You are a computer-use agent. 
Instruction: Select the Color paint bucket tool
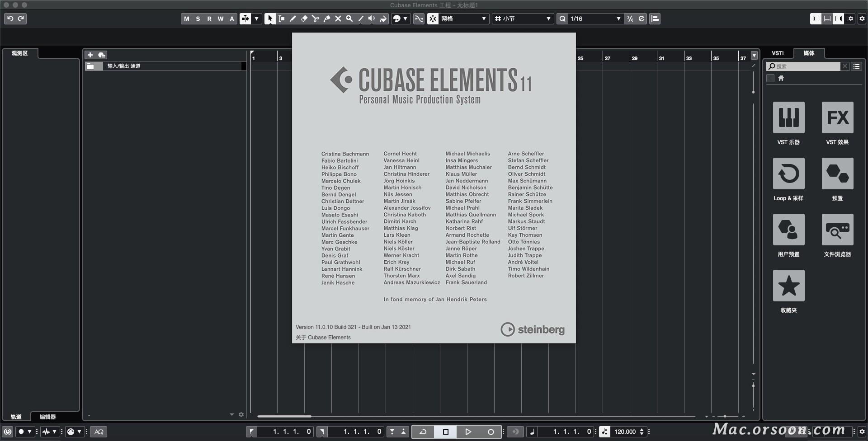(383, 19)
